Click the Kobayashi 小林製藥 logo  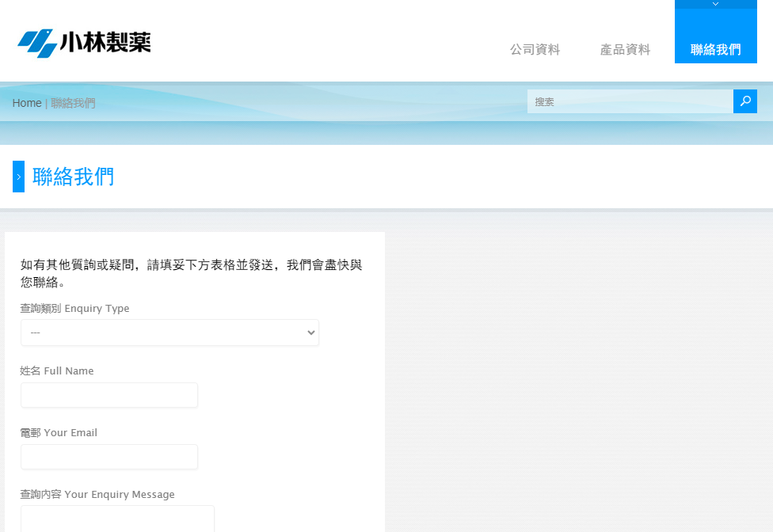click(84, 43)
